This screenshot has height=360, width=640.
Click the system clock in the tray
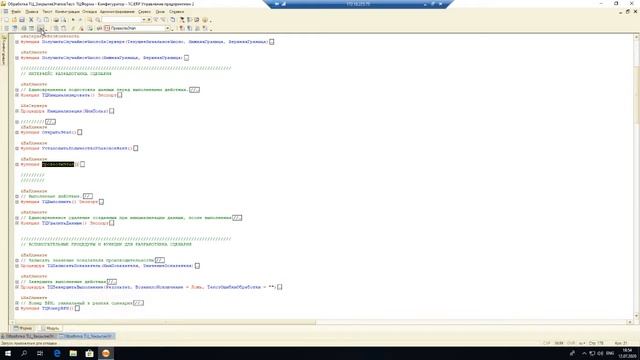coord(628,353)
